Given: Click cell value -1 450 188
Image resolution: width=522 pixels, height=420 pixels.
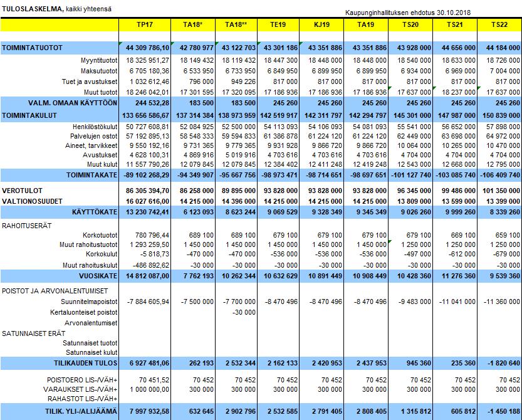Looking at the screenshot, I should 504,412.
